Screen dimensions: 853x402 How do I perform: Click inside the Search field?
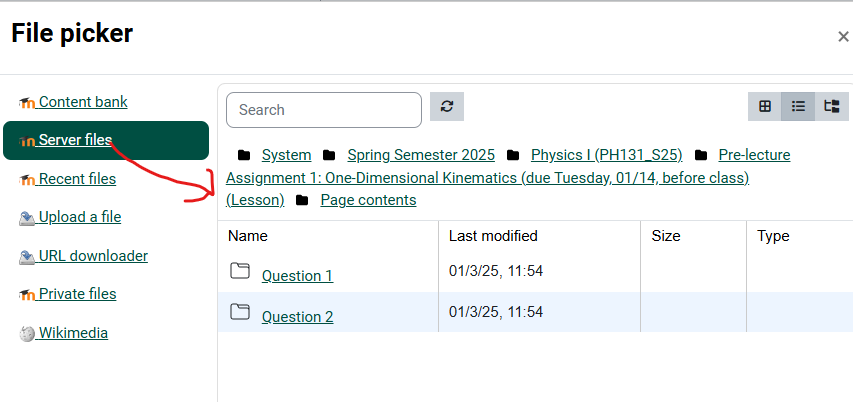click(x=324, y=110)
